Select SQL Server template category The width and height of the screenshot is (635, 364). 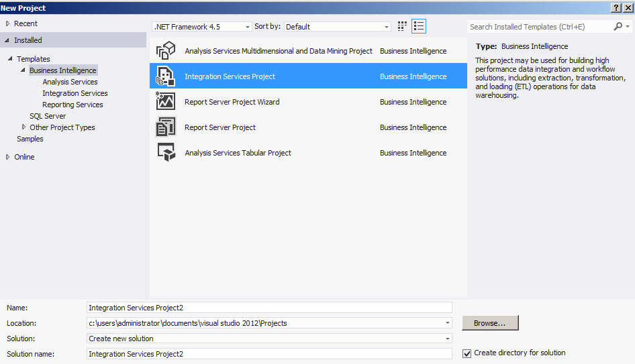(48, 116)
